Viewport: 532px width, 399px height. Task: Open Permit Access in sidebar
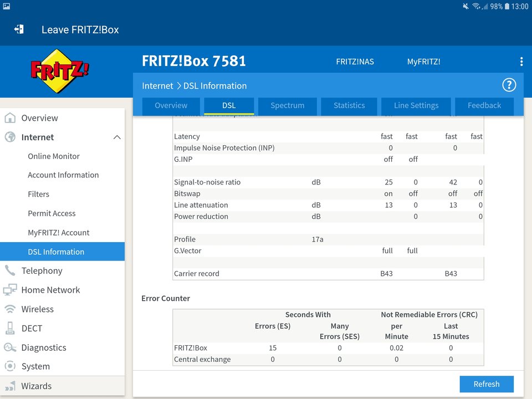coord(52,213)
